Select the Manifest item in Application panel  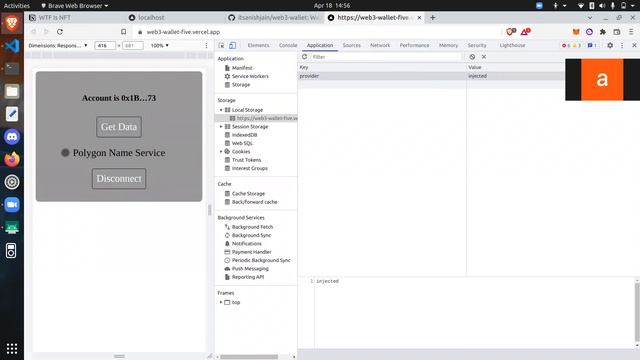(242, 68)
